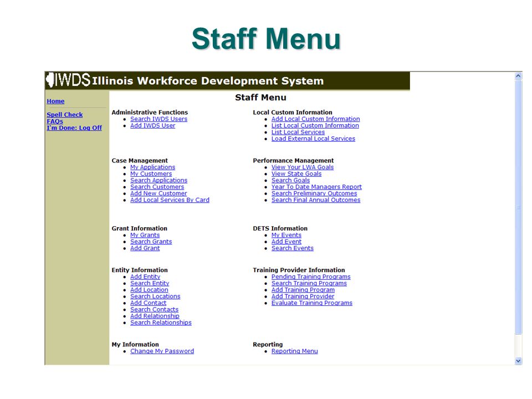Click the scrollbar down arrow

518,361
